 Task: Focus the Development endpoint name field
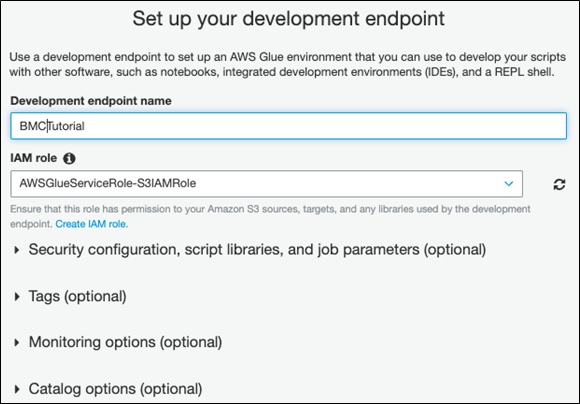[x=289, y=126]
